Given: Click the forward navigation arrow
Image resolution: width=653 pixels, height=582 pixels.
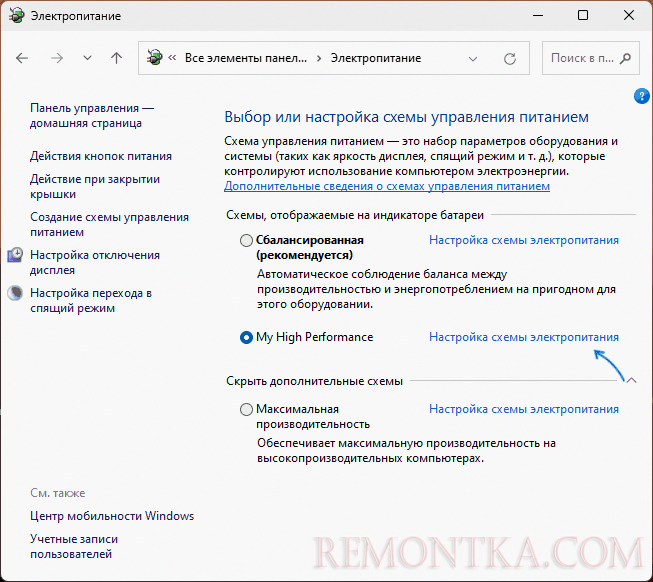Looking at the screenshot, I should click(57, 58).
